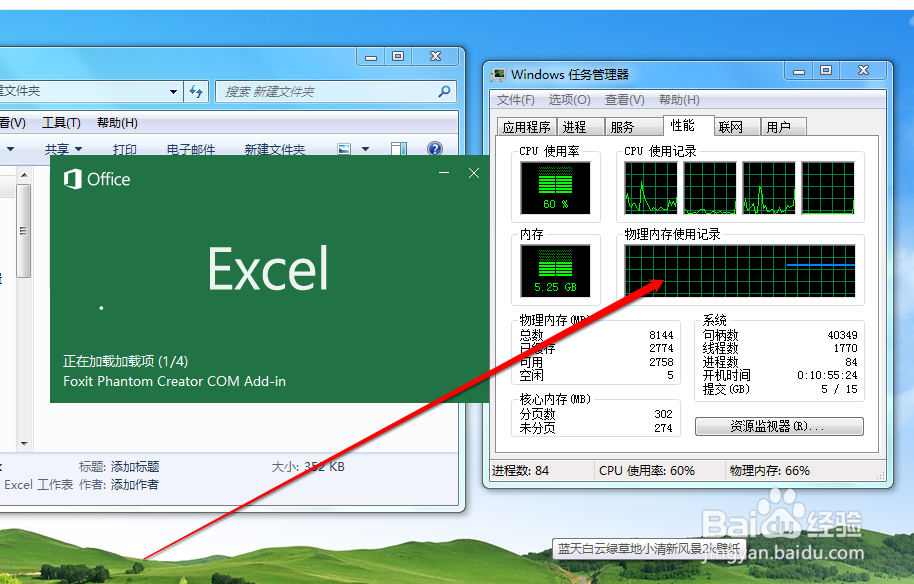Click the 总数 value 8144
The height and width of the screenshot is (584, 914).
tap(661, 335)
